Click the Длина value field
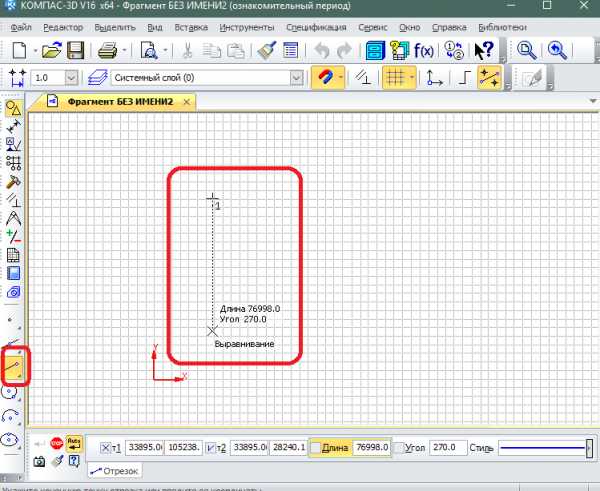Image resolution: width=600 pixels, height=491 pixels. 372,447
